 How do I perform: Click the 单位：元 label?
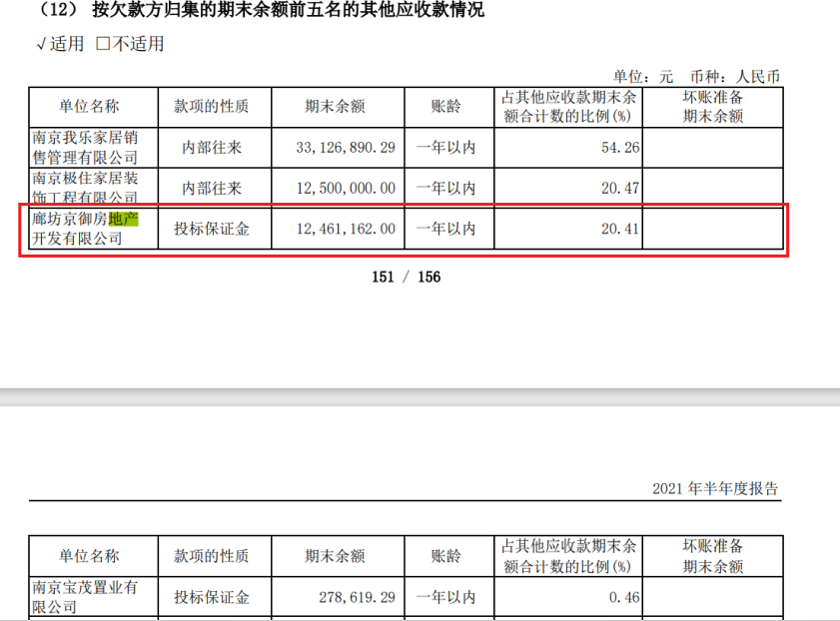pos(642,77)
